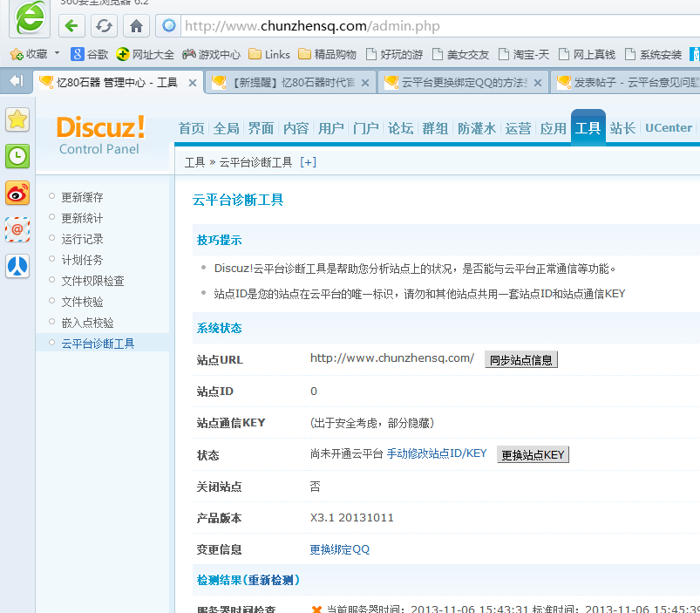
Task: Select 运行记录 in the sidebar
Action: [x=82, y=239]
